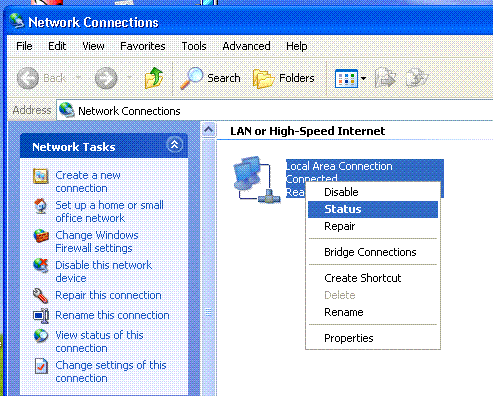
Task: Open the Tools menu
Action: [194, 46]
